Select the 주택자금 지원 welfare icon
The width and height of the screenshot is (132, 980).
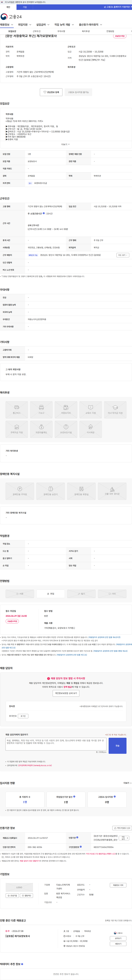(17, 430)
